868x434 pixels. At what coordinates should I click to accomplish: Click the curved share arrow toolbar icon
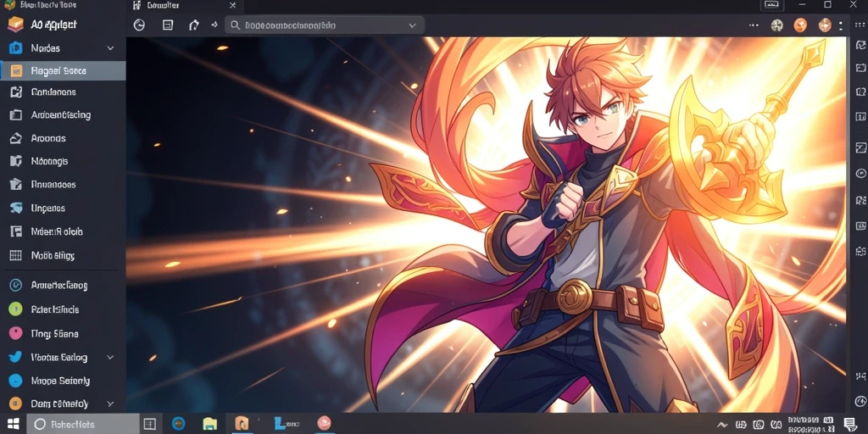click(x=194, y=25)
